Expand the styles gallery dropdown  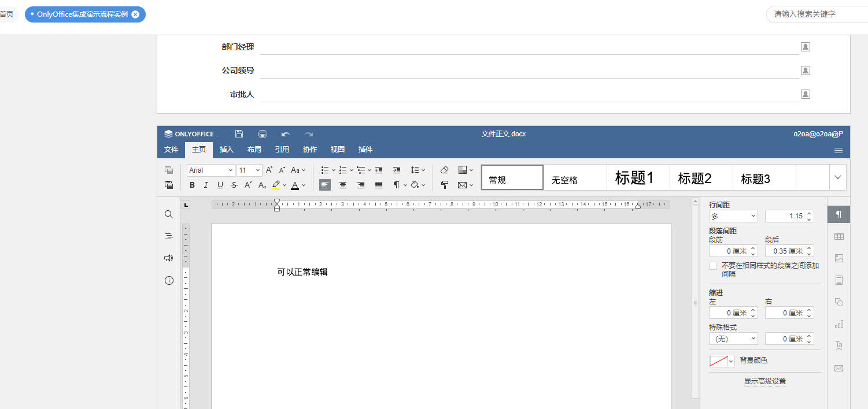pos(838,177)
